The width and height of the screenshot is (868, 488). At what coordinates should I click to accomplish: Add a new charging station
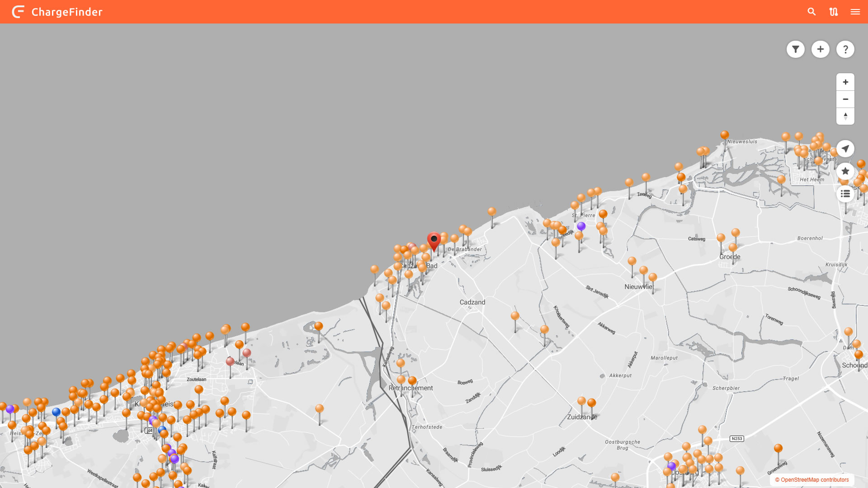pos(820,49)
